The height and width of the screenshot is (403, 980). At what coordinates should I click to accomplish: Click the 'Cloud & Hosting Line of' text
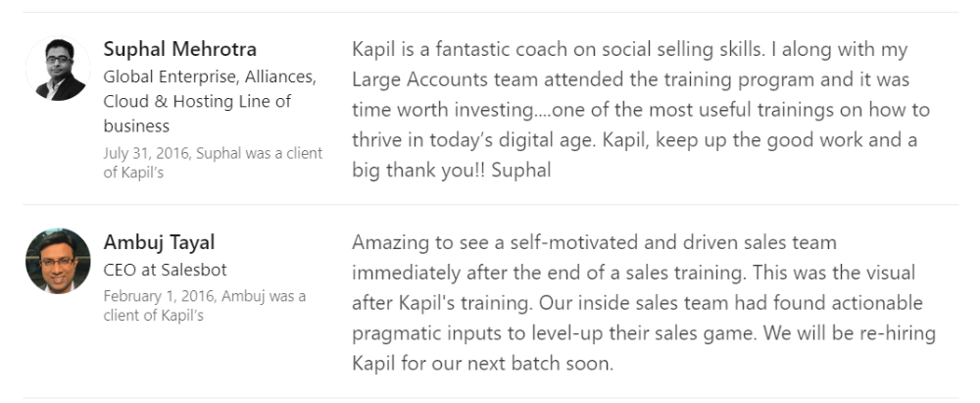point(197,101)
